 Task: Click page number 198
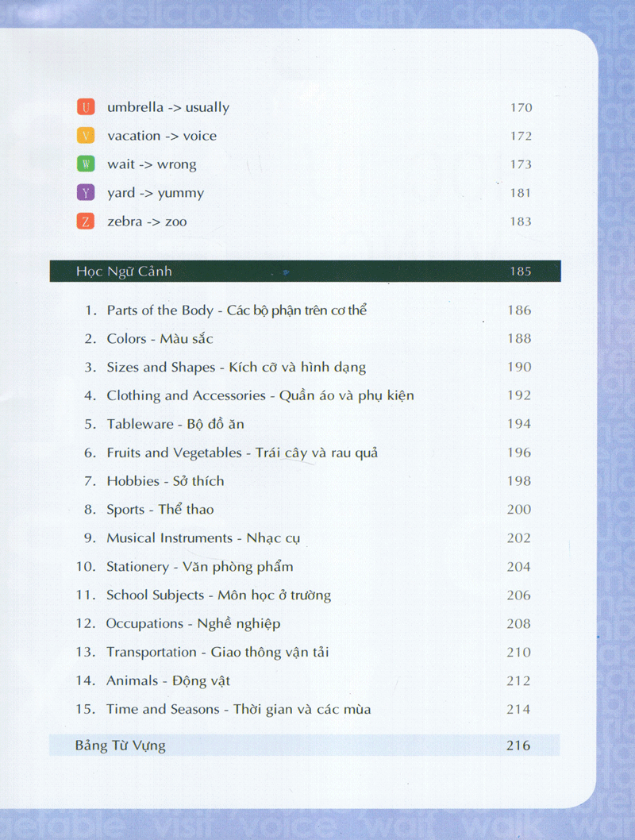tap(519, 481)
